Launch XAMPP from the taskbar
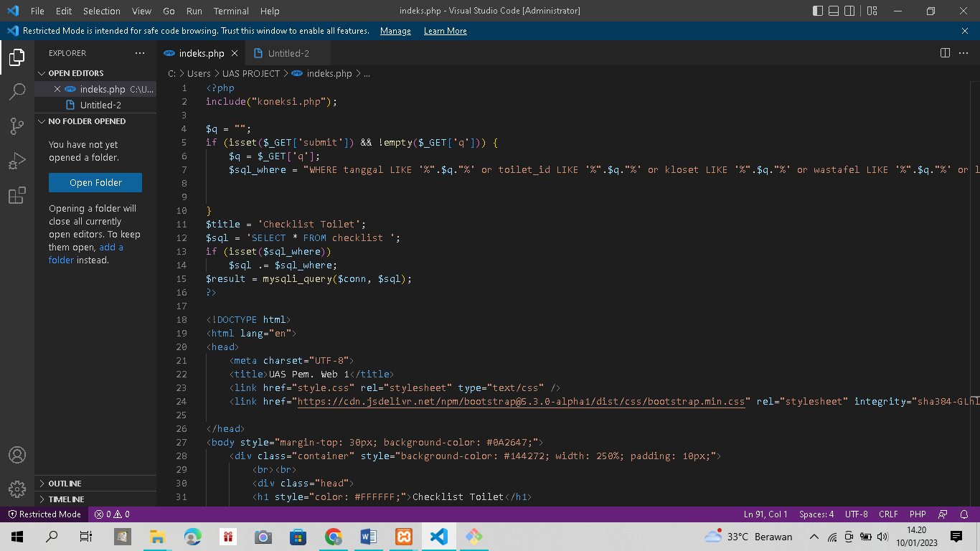980x551 pixels. click(403, 536)
